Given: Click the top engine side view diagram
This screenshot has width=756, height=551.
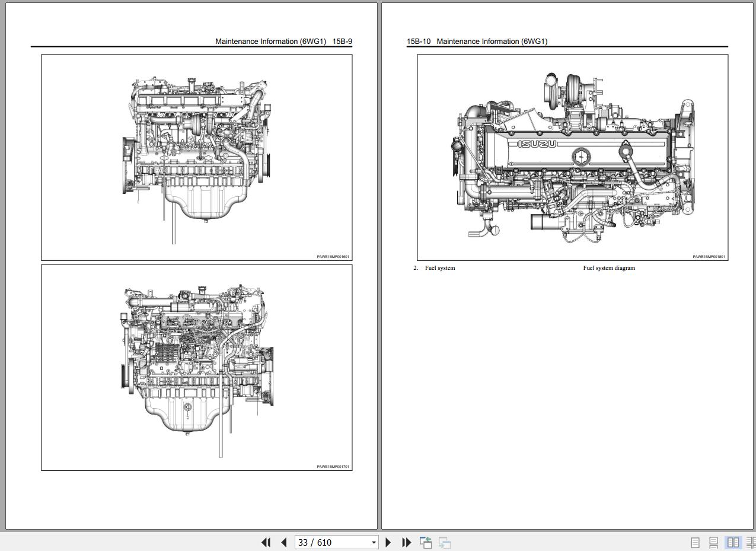Looking at the screenshot, I should (x=196, y=157).
